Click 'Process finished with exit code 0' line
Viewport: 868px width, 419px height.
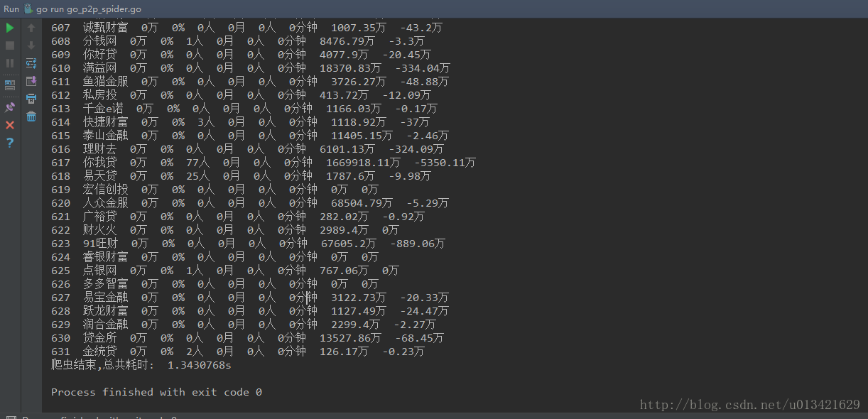156,392
